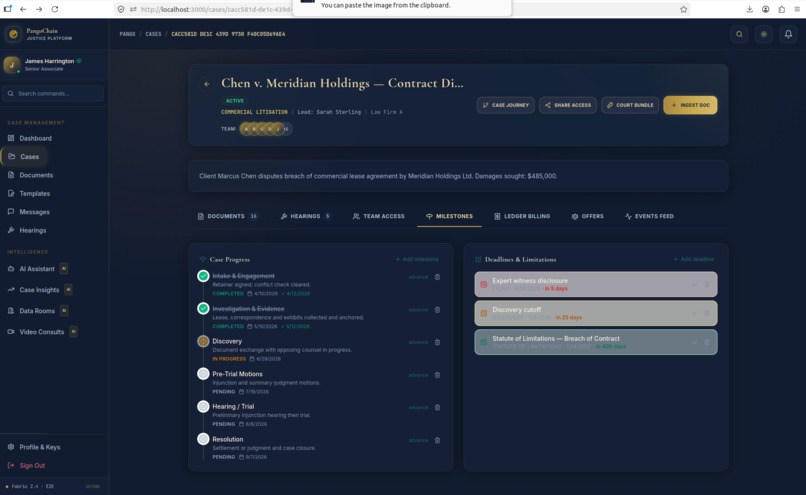Delete the Statute of Limitations deadline
Viewport: 806px width, 495px height.
tap(707, 342)
